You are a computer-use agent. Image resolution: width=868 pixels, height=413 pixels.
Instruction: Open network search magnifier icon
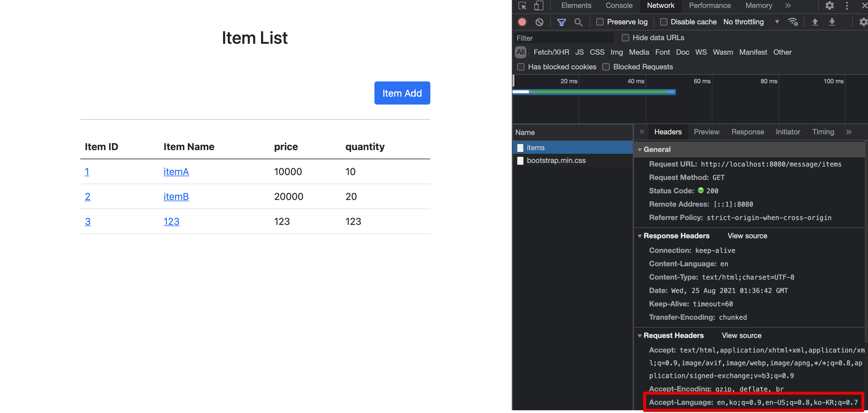tap(578, 22)
